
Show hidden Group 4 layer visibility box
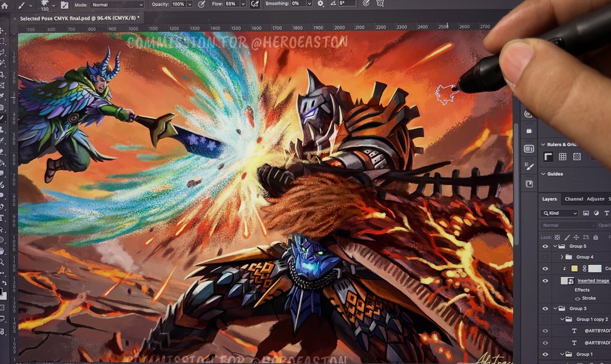pyautogui.click(x=545, y=257)
